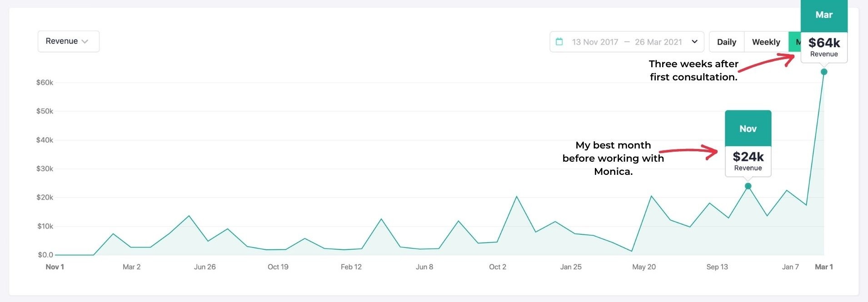Click the chevron beside Revenue
868x302 pixels.
[x=85, y=41]
